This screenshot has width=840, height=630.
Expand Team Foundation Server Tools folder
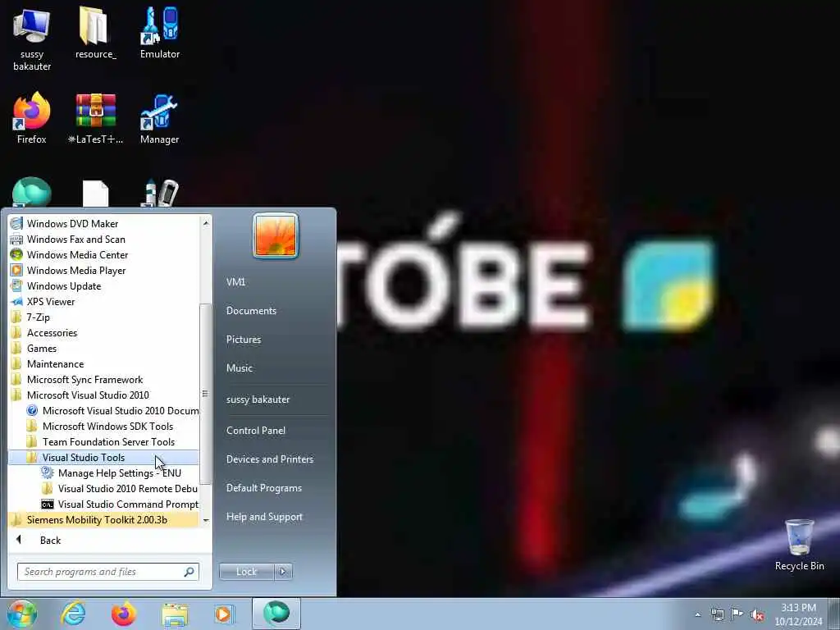click(104, 441)
